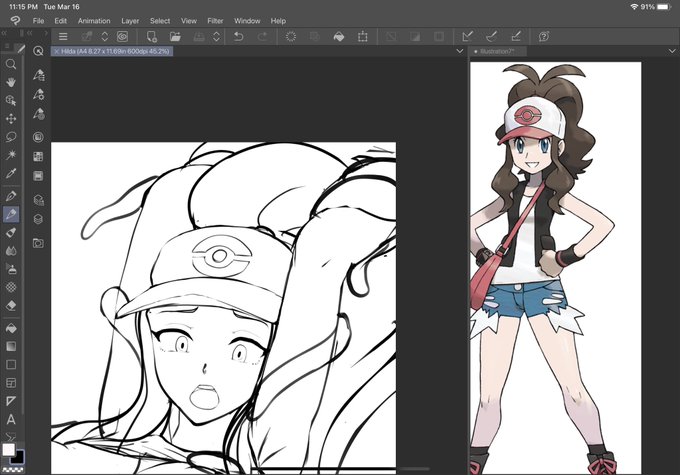Open the Layer Property palette icon

(x=38, y=176)
